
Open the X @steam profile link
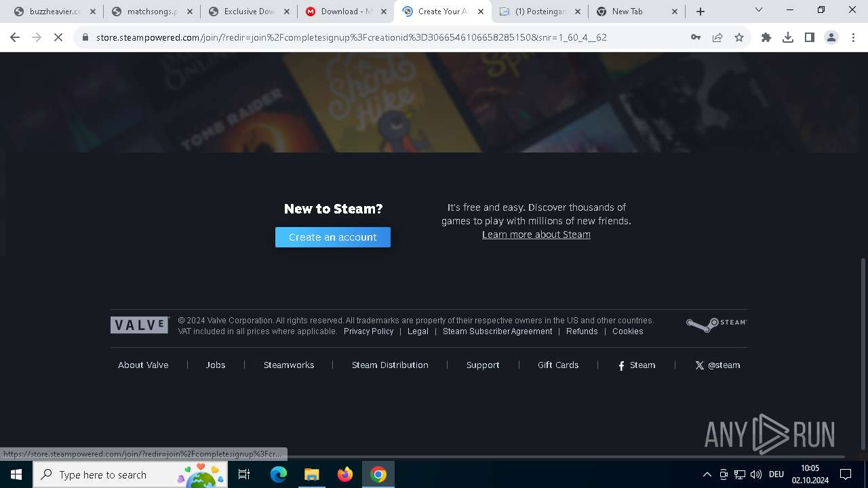click(x=717, y=365)
